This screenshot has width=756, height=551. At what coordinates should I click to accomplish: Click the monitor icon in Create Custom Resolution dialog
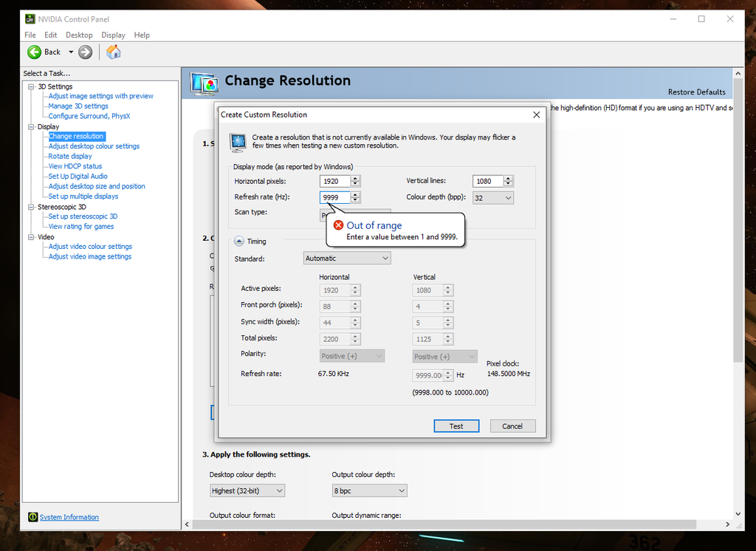click(238, 143)
